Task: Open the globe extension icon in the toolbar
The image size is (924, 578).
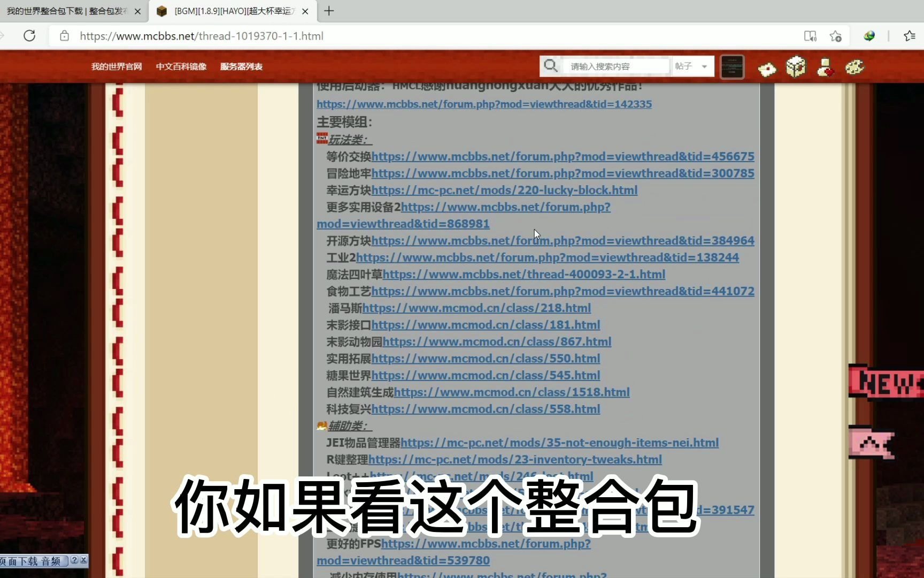Action: (x=869, y=36)
